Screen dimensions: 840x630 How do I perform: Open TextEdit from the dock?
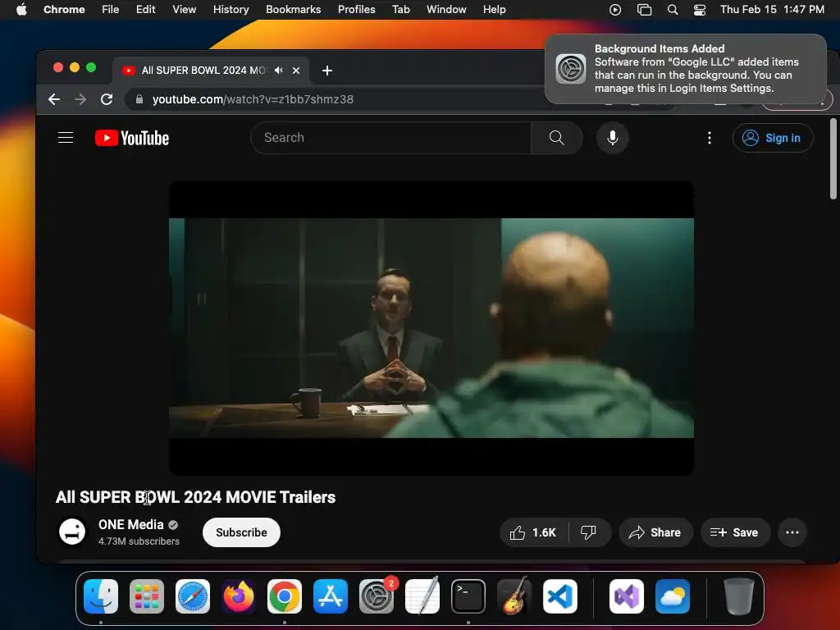[422, 596]
